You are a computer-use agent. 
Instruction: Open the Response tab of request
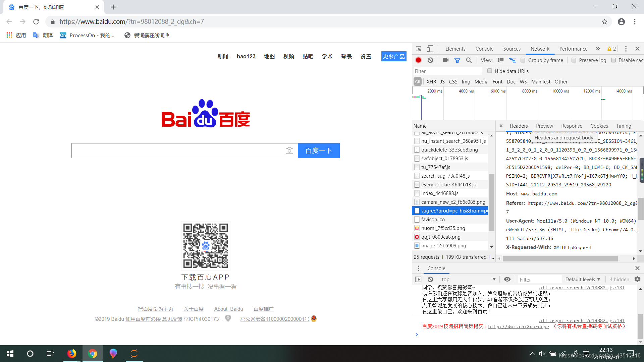tap(572, 126)
